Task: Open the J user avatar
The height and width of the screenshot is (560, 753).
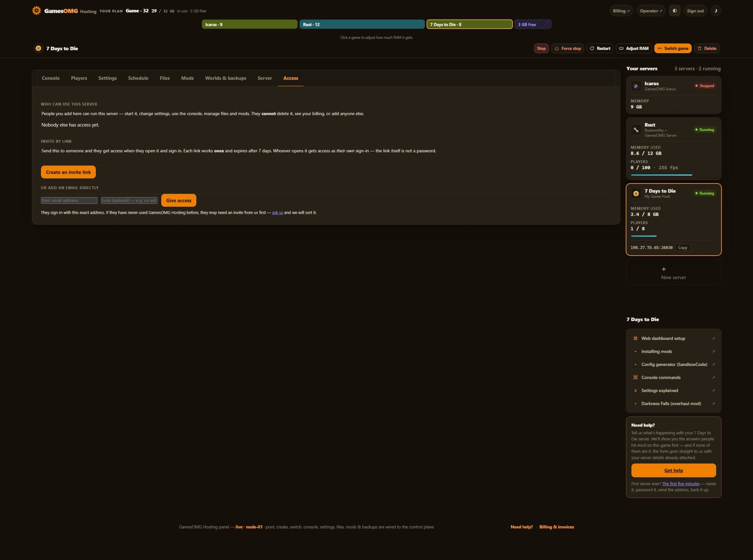Action: tap(716, 11)
